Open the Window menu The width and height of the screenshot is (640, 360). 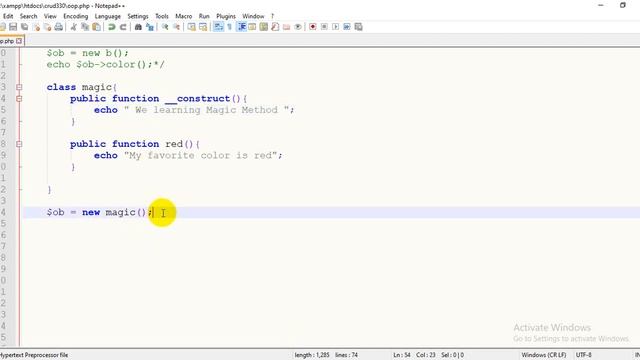click(253, 16)
